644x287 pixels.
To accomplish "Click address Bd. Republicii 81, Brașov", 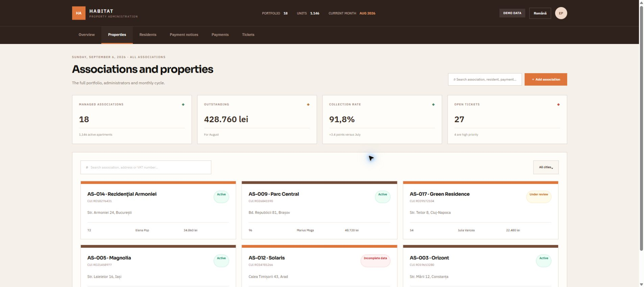I will 269,213.
